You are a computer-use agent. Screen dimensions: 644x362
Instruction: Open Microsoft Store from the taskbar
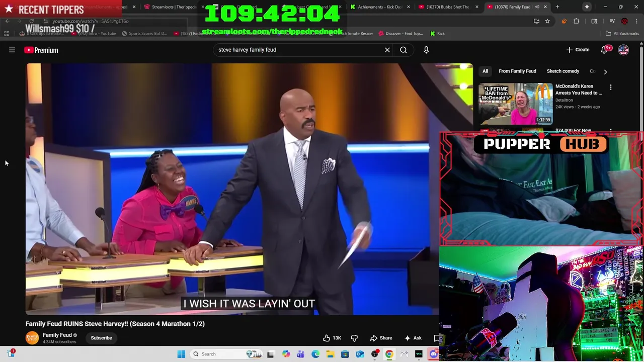tap(345, 354)
